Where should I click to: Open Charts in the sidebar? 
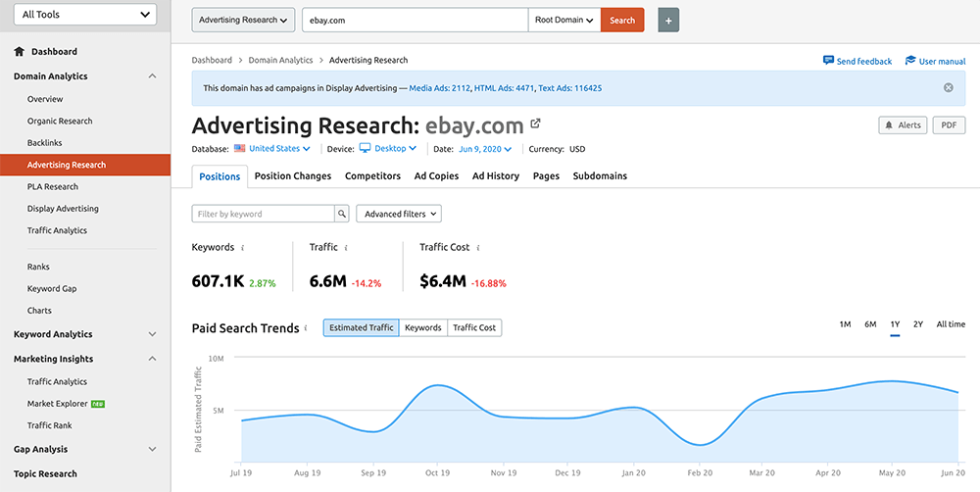click(39, 310)
